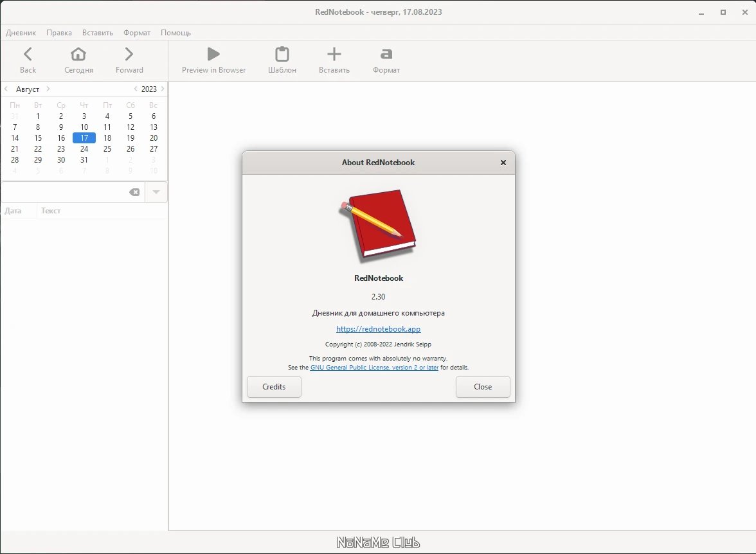Select day 24 in the calendar
756x554 pixels.
pyautogui.click(x=84, y=149)
